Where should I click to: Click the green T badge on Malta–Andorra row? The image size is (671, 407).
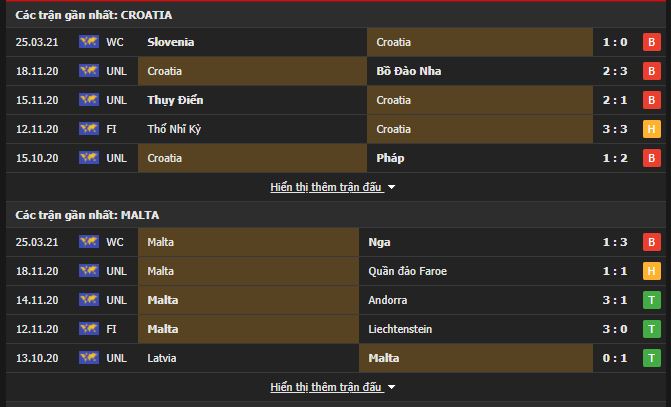click(x=652, y=300)
